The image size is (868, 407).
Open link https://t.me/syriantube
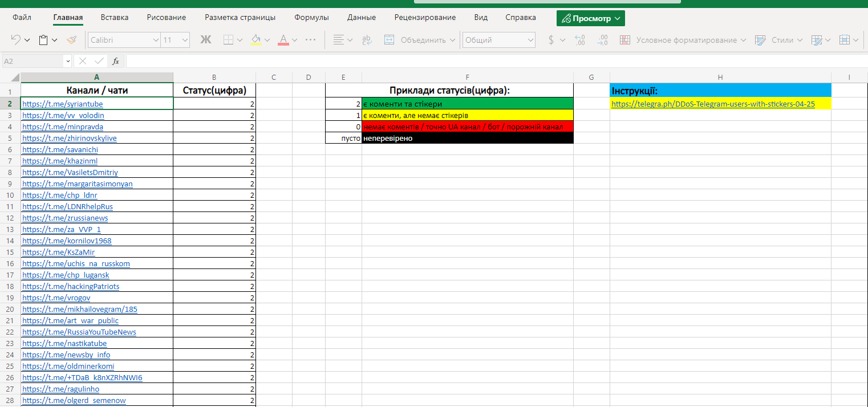[63, 104]
